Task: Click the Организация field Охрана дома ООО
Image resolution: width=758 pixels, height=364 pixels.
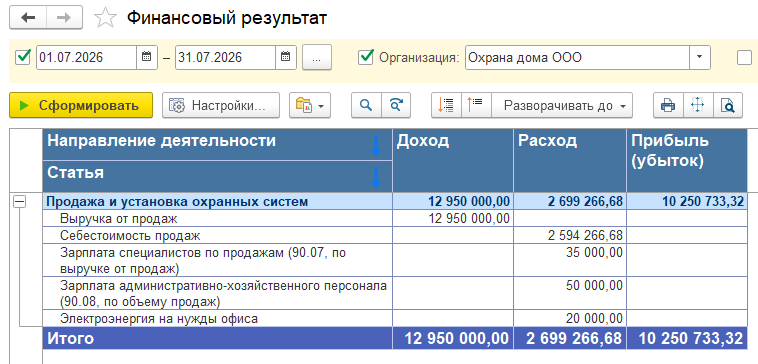Action: 577,58
